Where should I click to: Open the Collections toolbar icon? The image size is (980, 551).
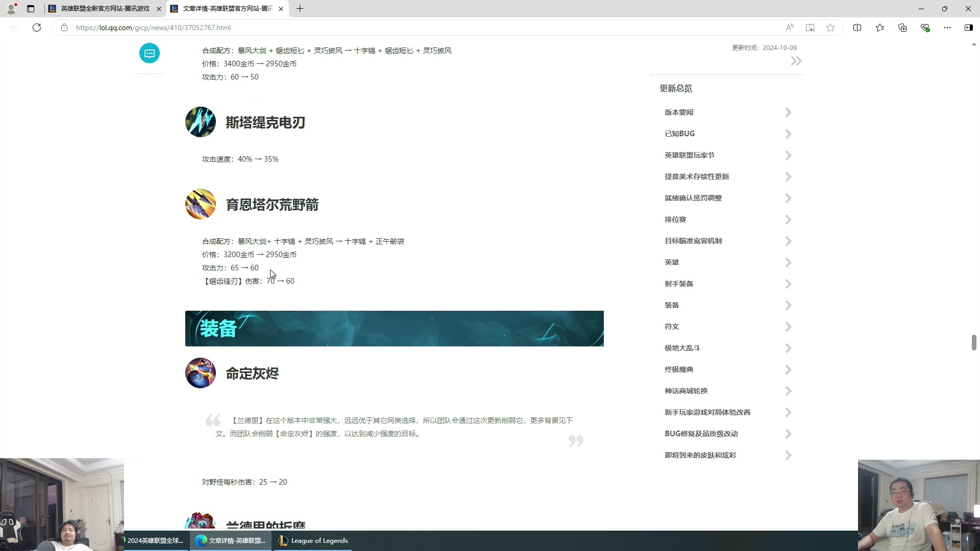tap(902, 28)
